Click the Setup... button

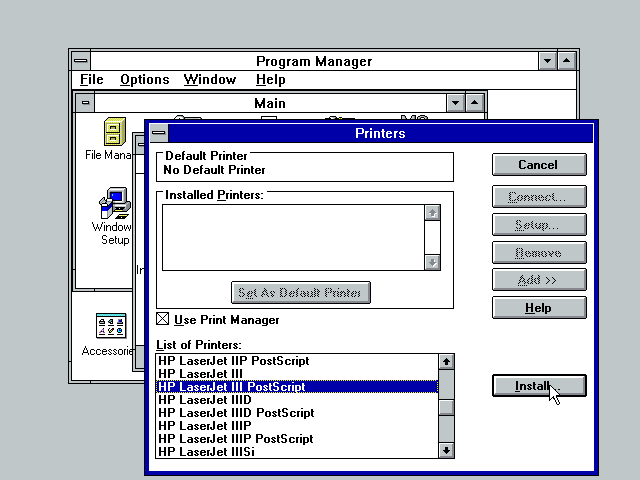click(x=539, y=224)
